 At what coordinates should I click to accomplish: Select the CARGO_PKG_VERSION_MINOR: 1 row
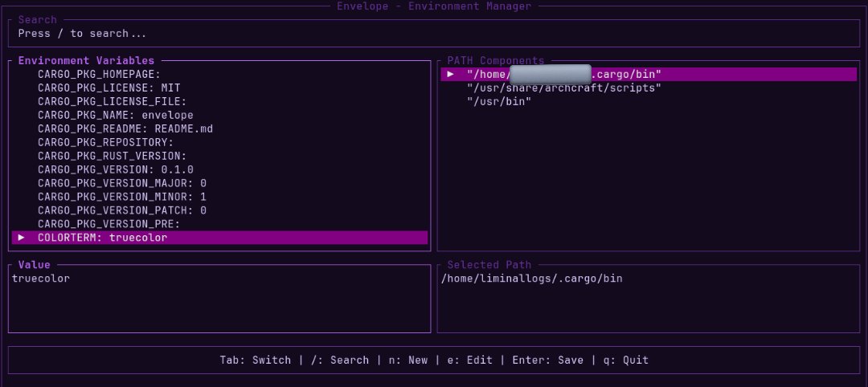(x=219, y=197)
